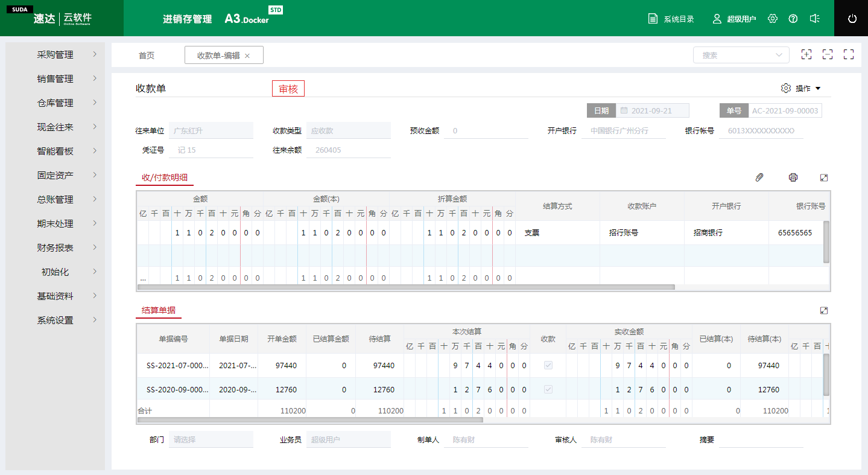This screenshot has width=868, height=475.
Task: Click the printer icon
Action: tap(793, 177)
